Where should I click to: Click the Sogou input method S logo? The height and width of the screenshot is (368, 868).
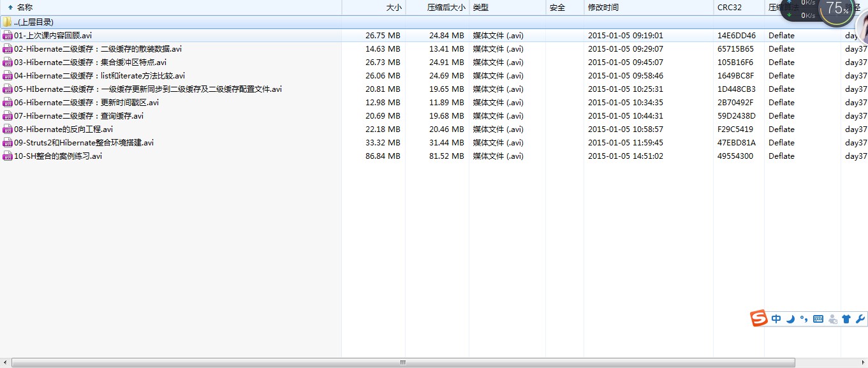click(x=758, y=319)
